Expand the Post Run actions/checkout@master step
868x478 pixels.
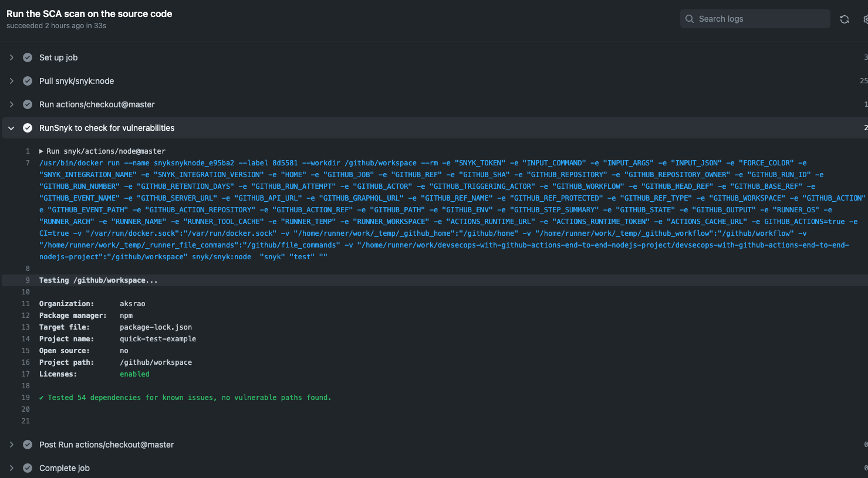point(11,445)
